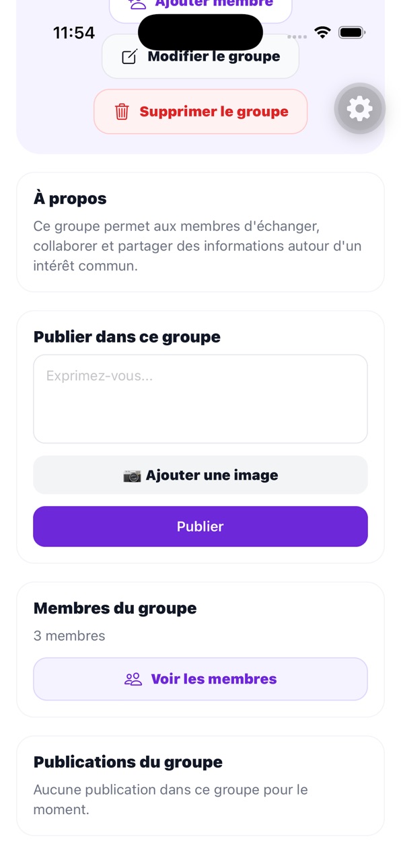
Task: Tap the purple Publier button
Action: tap(200, 526)
